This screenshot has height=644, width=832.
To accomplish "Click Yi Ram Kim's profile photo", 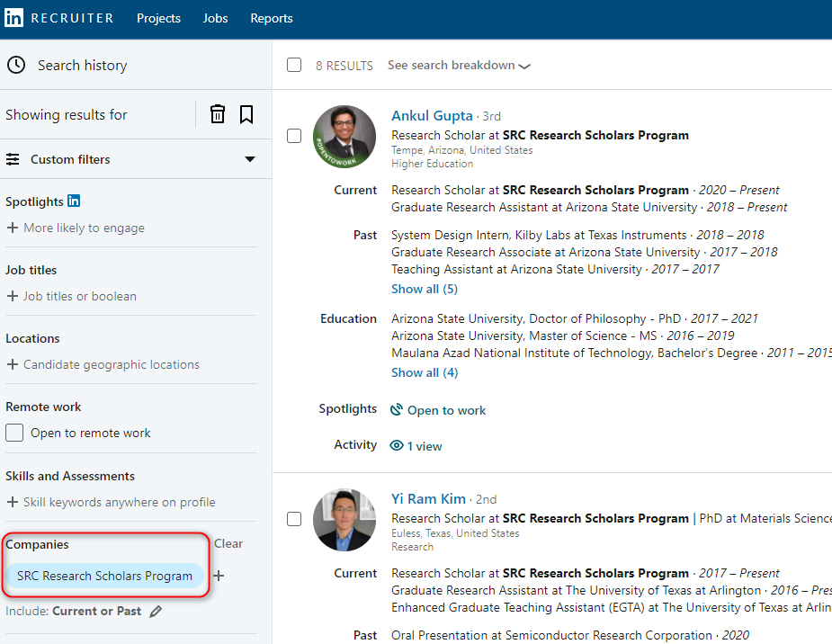I will 344,520.
